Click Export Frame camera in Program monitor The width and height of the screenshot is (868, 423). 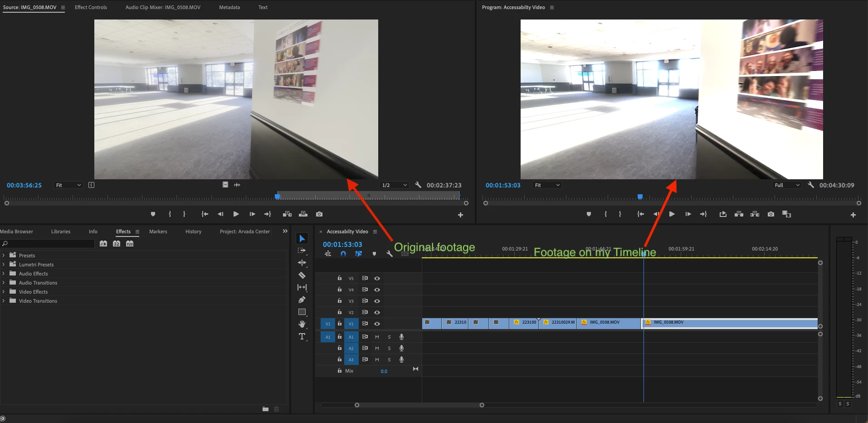click(771, 214)
